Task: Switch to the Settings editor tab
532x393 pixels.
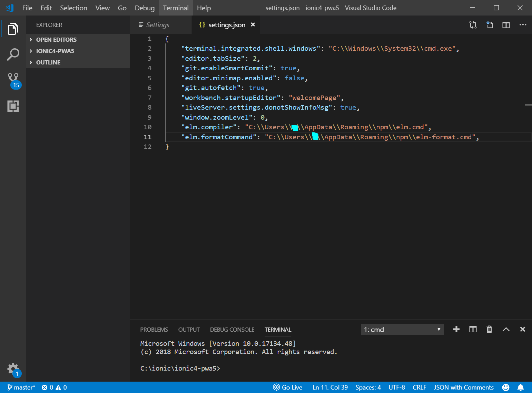Action: 158,25
